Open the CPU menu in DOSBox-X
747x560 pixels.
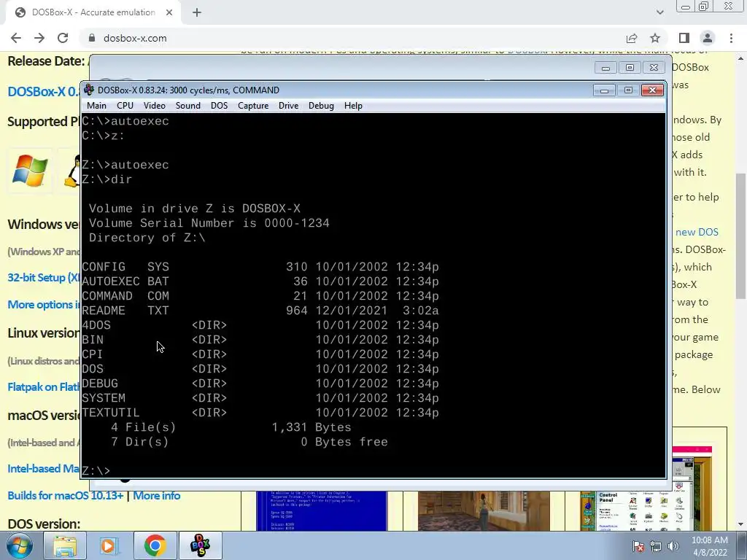pyautogui.click(x=125, y=106)
